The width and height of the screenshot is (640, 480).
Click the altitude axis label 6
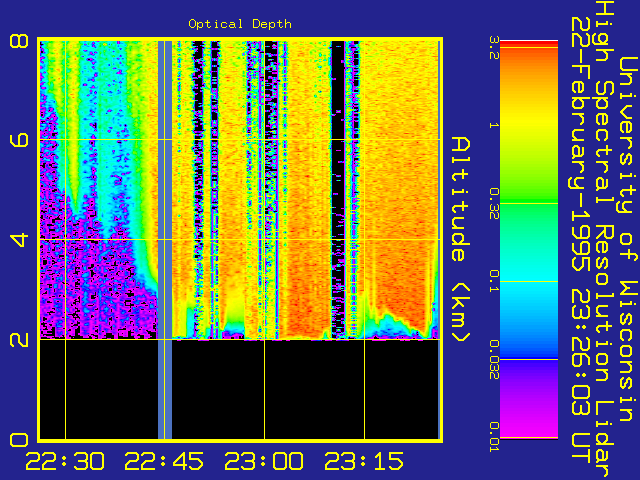coord(19,140)
